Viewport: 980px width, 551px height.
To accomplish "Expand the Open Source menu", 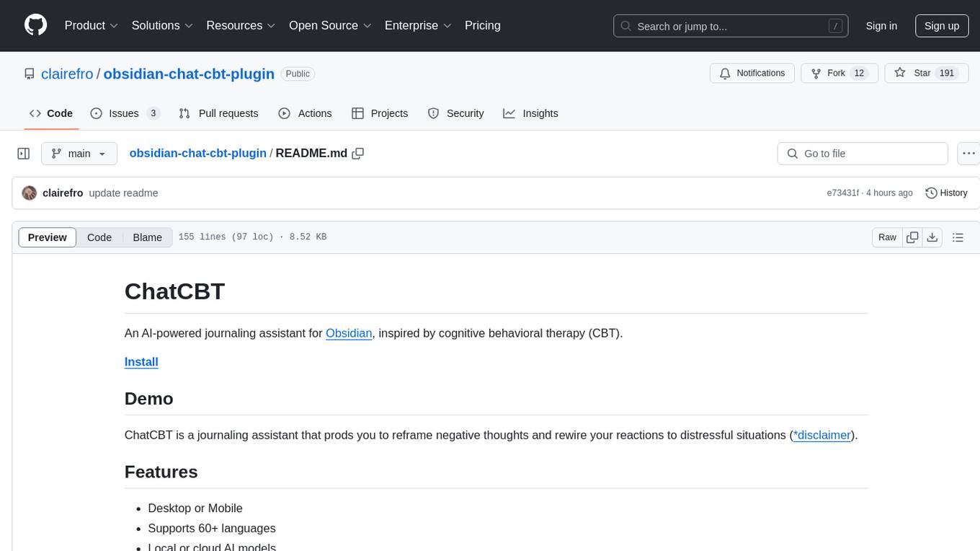I will click(330, 25).
